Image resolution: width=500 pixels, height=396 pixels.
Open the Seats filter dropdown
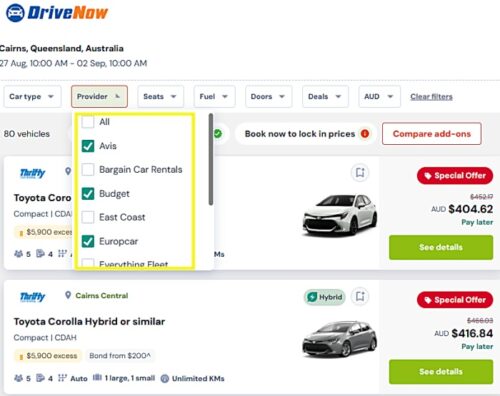160,97
